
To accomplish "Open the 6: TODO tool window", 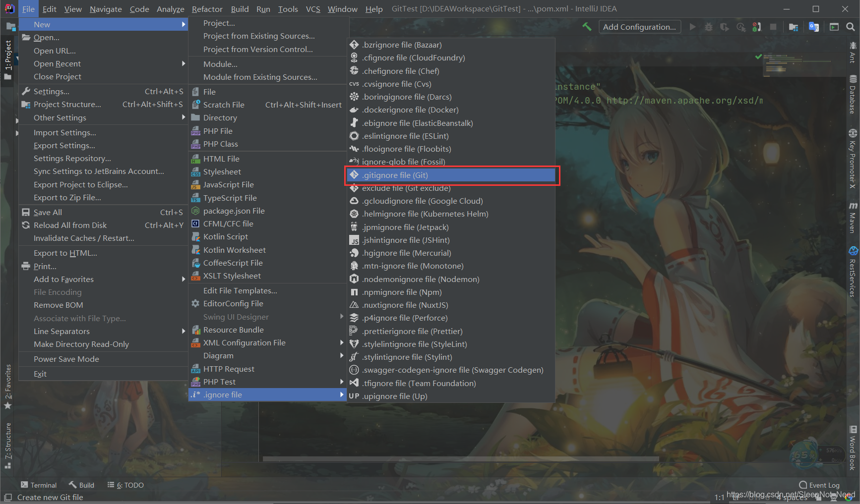I will (126, 485).
